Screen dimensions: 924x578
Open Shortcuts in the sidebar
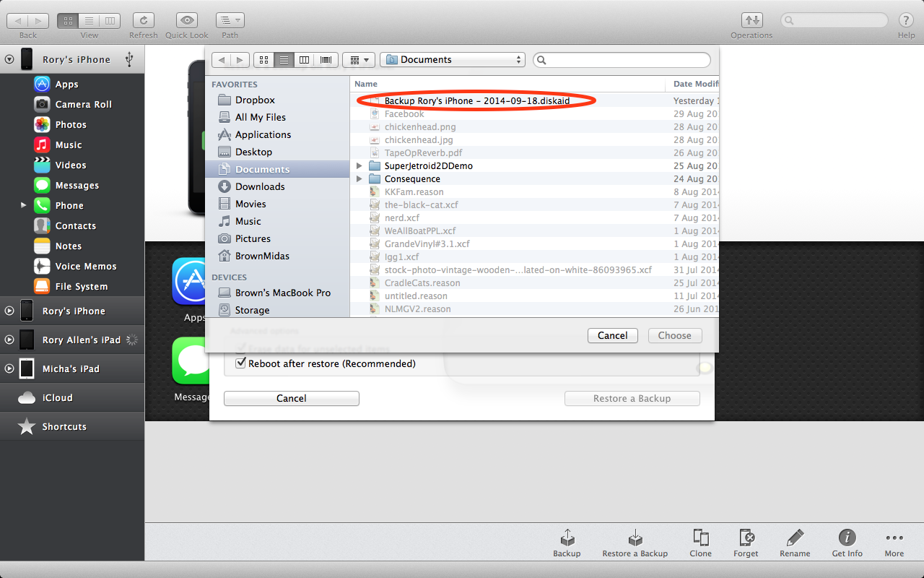click(x=64, y=426)
